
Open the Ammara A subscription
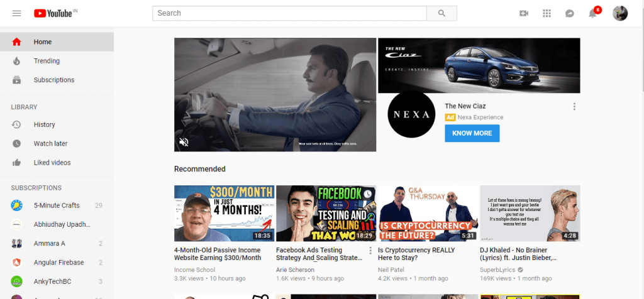click(x=57, y=244)
